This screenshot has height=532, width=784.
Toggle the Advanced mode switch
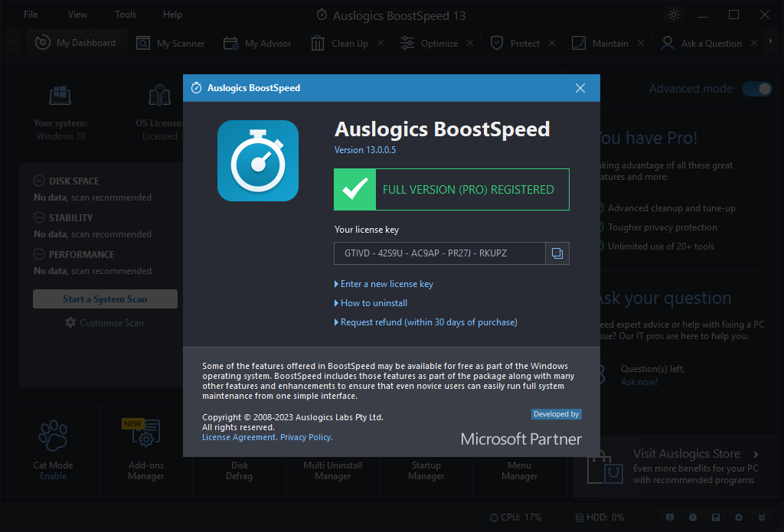[x=756, y=89]
